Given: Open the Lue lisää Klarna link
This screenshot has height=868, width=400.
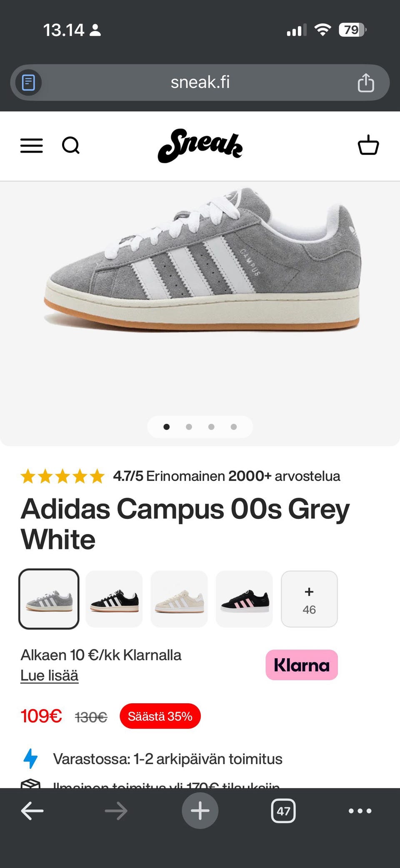Looking at the screenshot, I should (x=50, y=675).
